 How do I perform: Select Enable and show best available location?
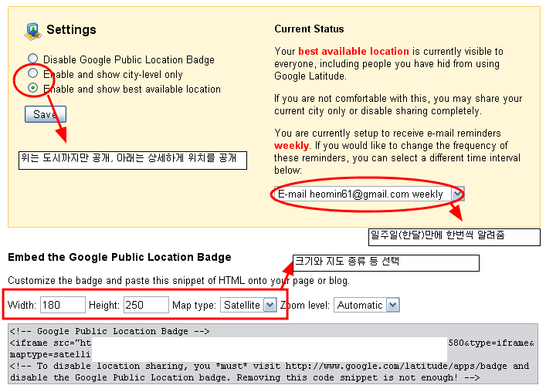[32, 88]
